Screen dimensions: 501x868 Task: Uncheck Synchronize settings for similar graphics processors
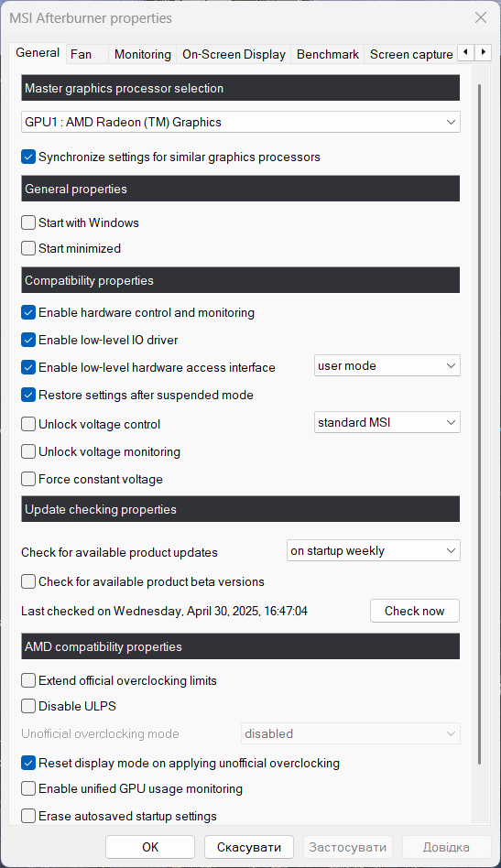(x=28, y=157)
